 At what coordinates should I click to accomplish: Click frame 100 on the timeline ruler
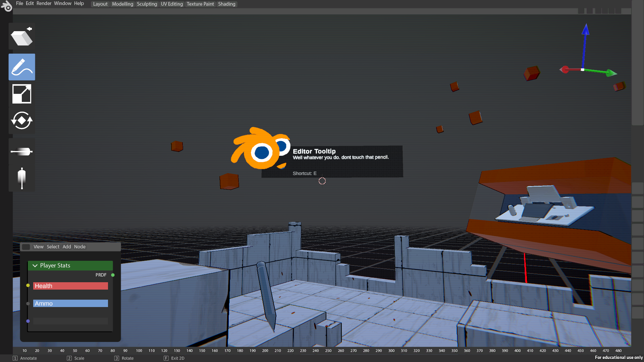139,351
